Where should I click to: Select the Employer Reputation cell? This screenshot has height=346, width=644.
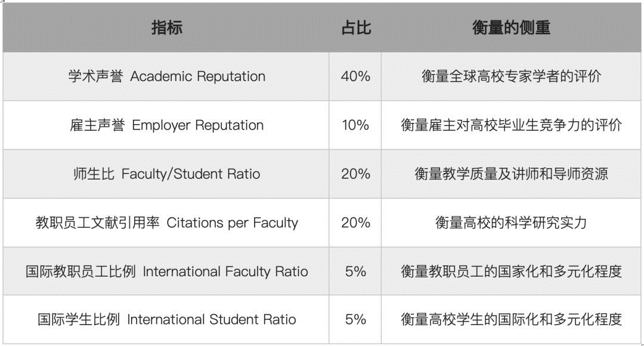(166, 125)
